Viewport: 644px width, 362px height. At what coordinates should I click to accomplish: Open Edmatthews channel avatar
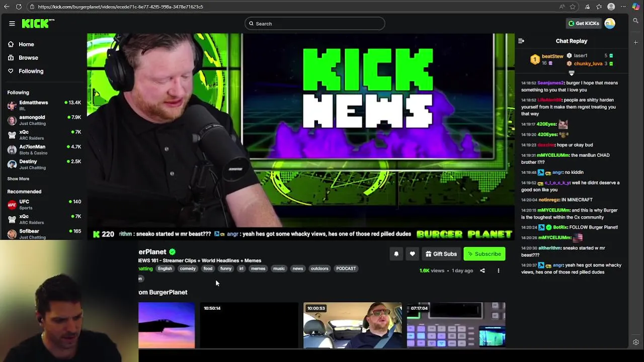pyautogui.click(x=12, y=106)
